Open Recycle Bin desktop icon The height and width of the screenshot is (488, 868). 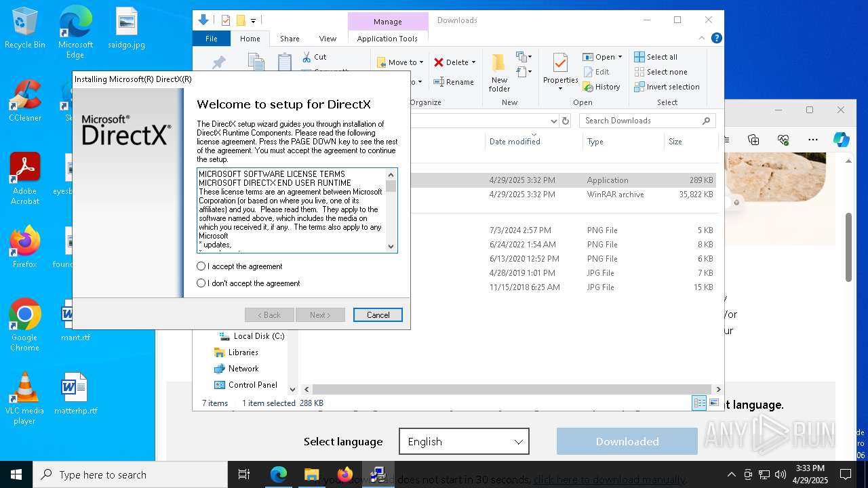coord(25,28)
